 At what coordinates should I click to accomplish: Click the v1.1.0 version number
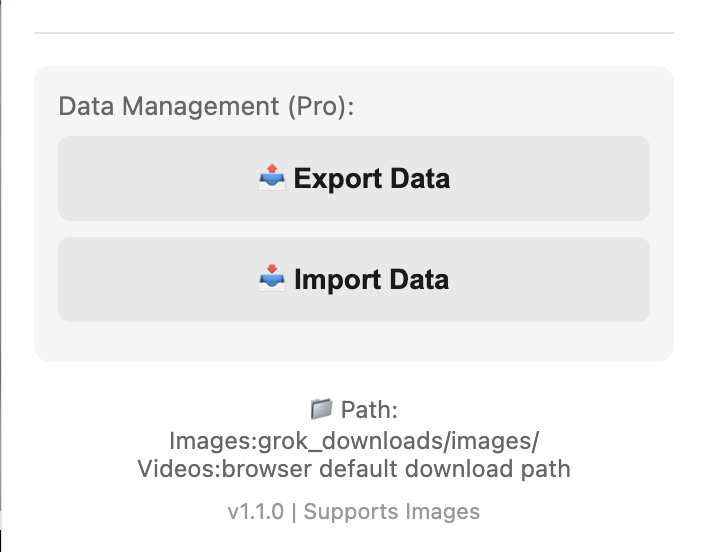[256, 512]
